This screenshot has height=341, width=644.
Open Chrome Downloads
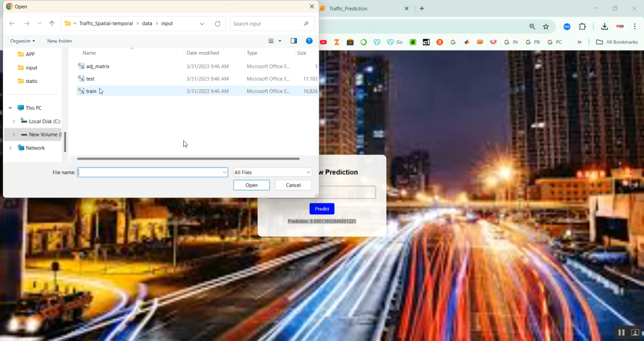click(605, 27)
